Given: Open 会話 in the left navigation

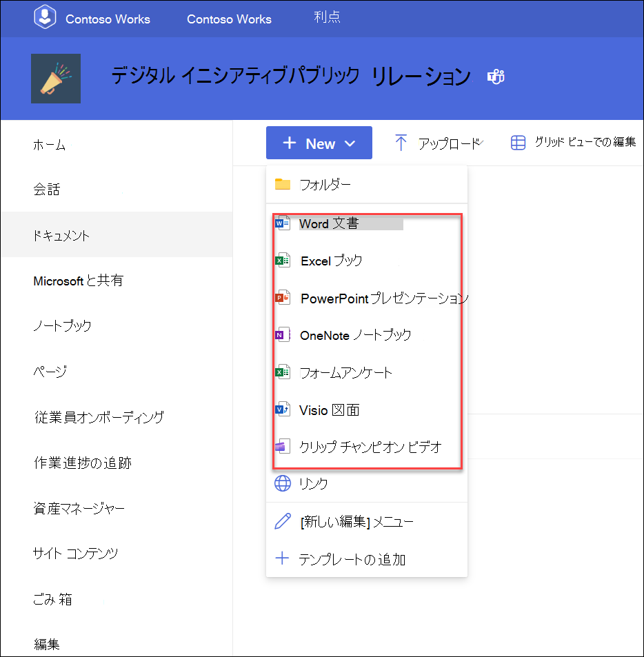Looking at the screenshot, I should click(46, 190).
